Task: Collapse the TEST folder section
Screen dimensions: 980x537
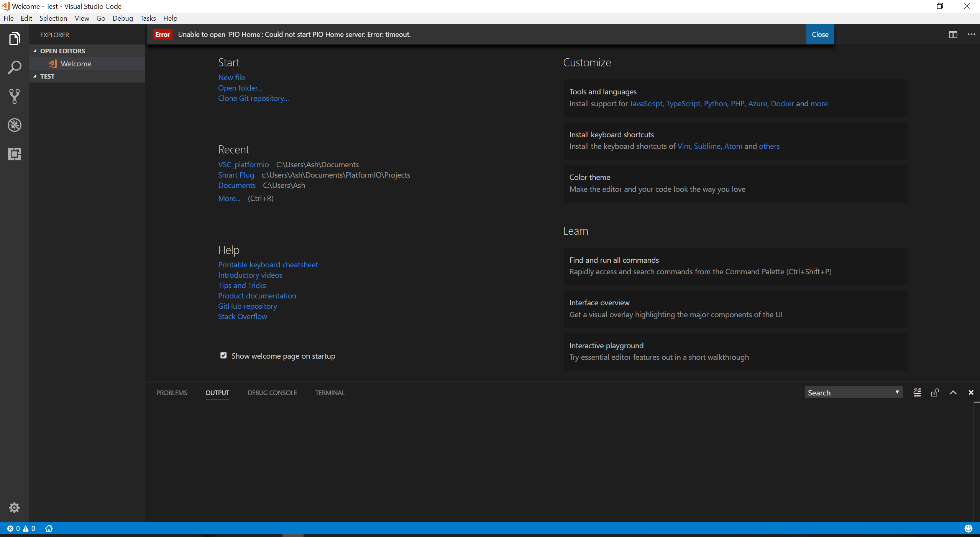Action: tap(35, 76)
